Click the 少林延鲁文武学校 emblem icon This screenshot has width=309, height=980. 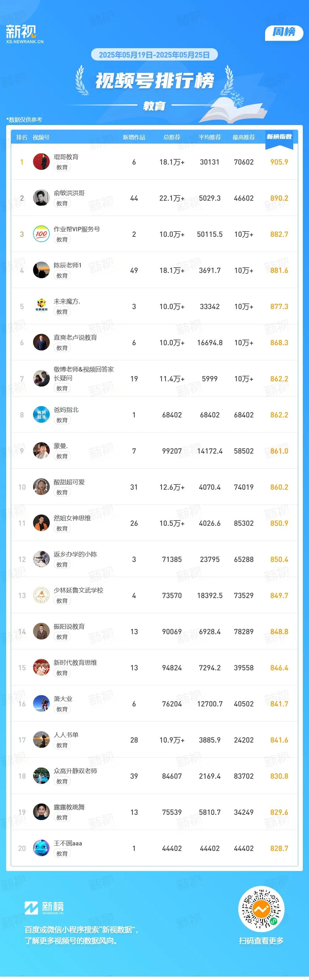(x=41, y=595)
